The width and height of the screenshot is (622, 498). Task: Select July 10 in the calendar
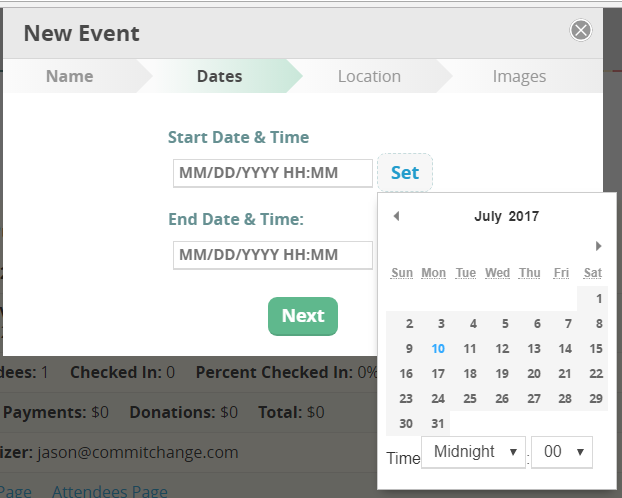click(x=438, y=349)
